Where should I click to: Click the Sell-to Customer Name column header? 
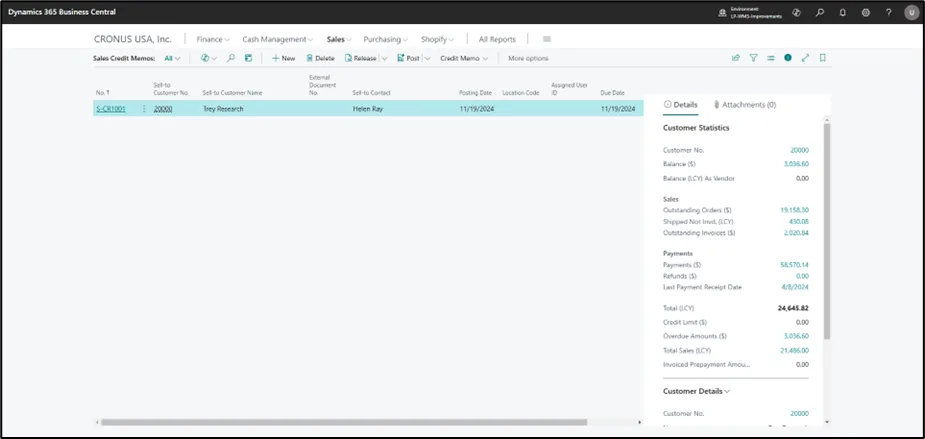(232, 93)
